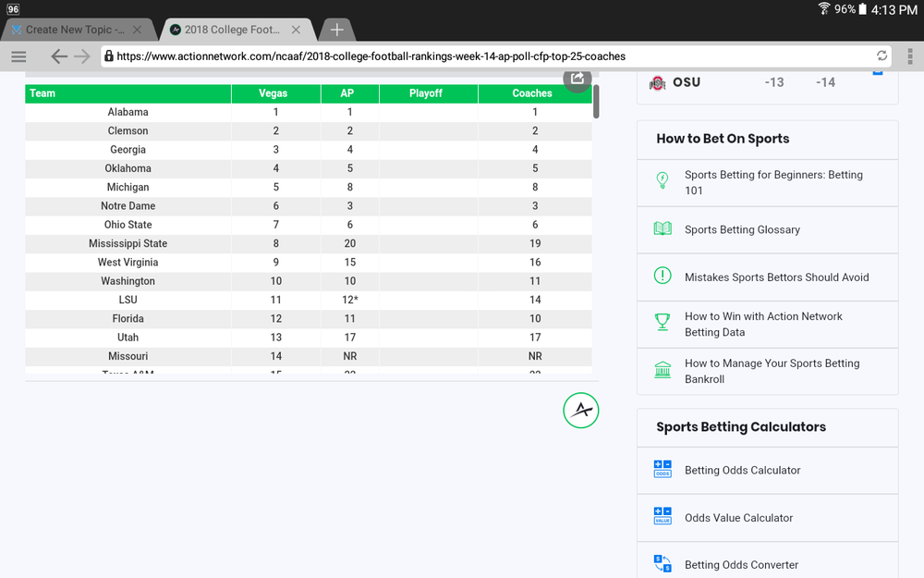The height and width of the screenshot is (578, 924).
Task: Open the browser overflow menu dots
Action: pos(910,56)
